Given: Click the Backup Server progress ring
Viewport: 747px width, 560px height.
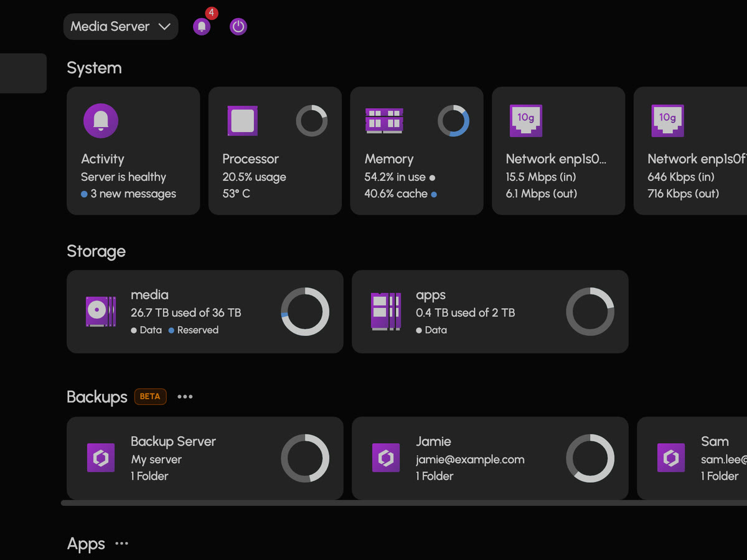Looking at the screenshot, I should pyautogui.click(x=305, y=459).
